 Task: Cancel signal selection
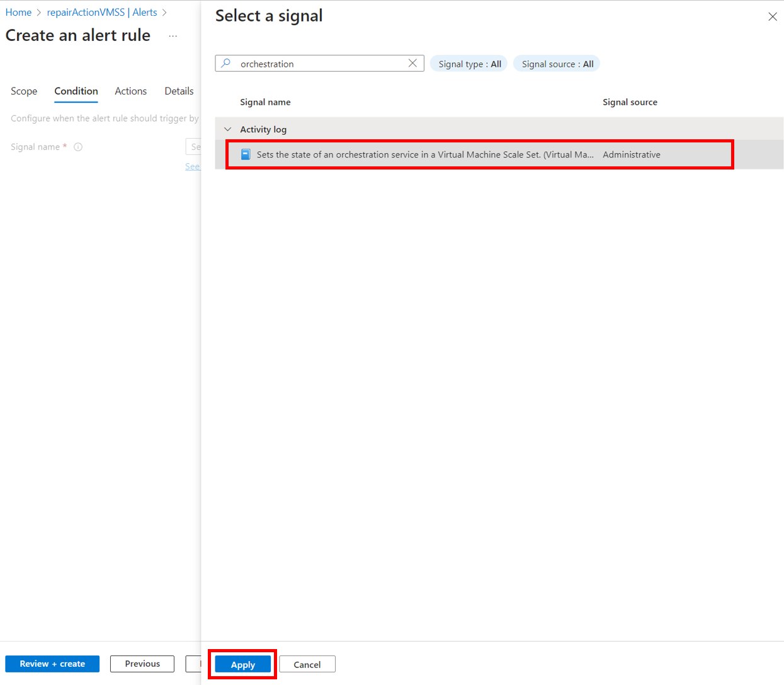coord(307,664)
